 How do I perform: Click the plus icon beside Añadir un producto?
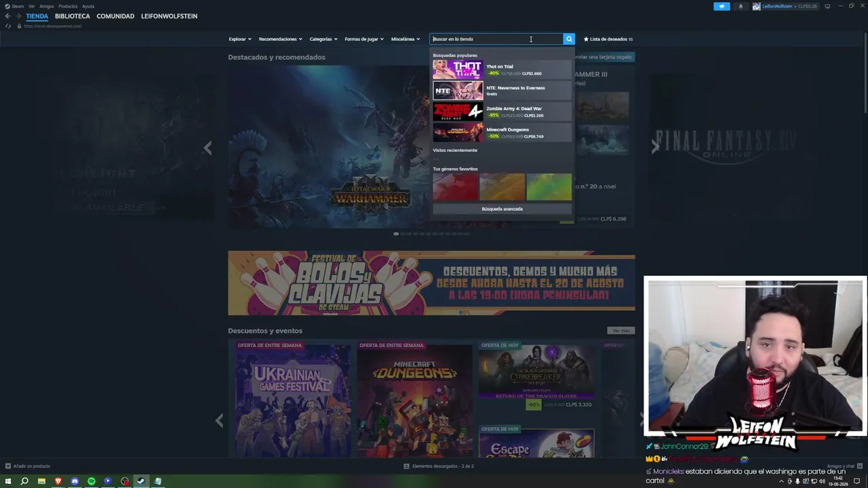[x=7, y=466]
